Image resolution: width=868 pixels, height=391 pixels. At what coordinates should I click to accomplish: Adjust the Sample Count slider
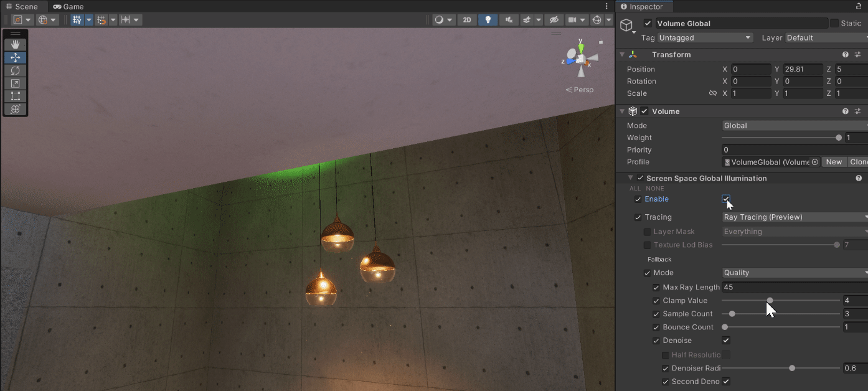780,314
